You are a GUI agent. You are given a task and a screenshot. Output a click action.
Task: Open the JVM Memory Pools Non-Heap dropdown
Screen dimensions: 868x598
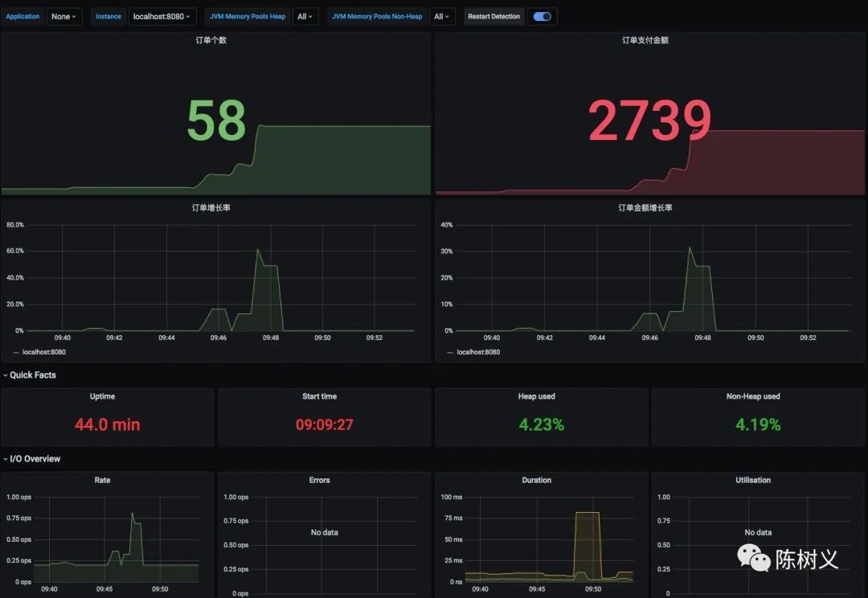pyautogui.click(x=442, y=17)
